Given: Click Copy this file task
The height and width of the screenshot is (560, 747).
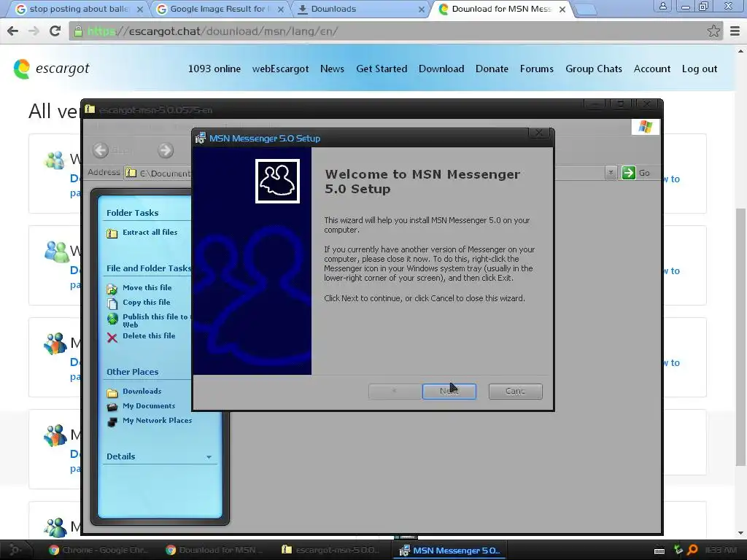Looking at the screenshot, I should 146,303.
